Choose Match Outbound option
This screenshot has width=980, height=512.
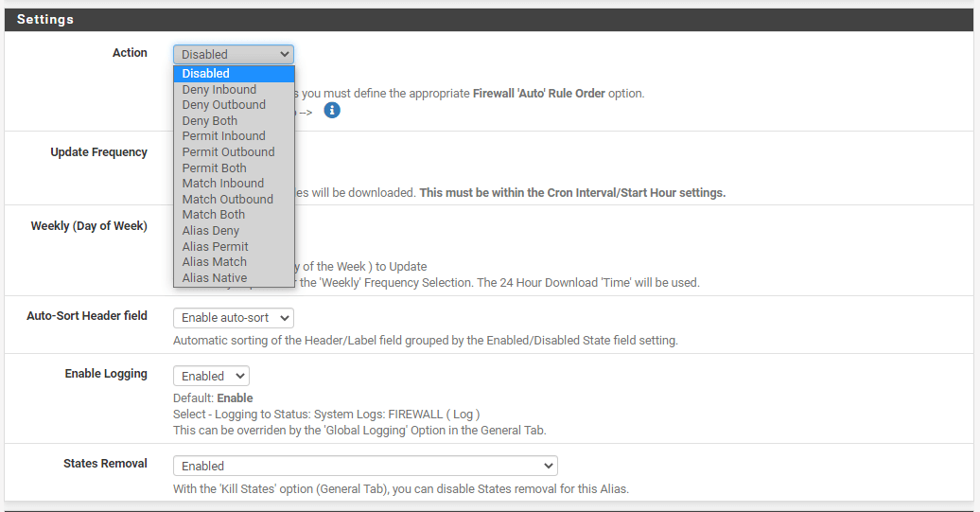point(234,200)
